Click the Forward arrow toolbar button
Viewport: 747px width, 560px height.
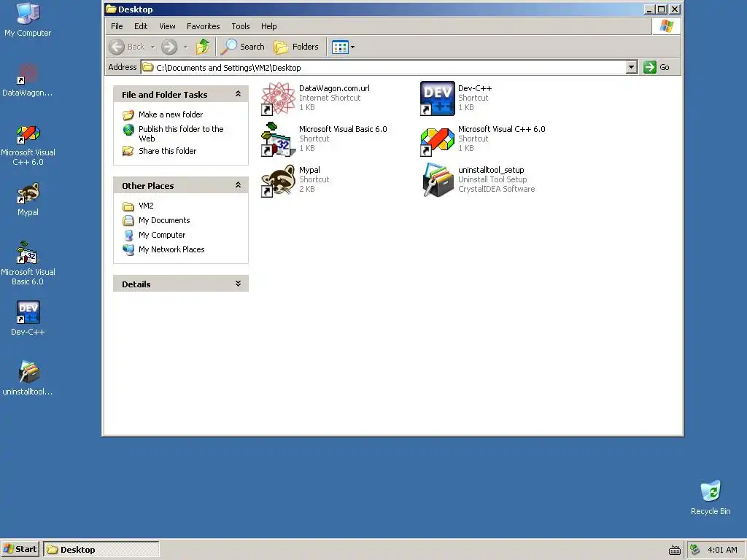click(x=169, y=47)
